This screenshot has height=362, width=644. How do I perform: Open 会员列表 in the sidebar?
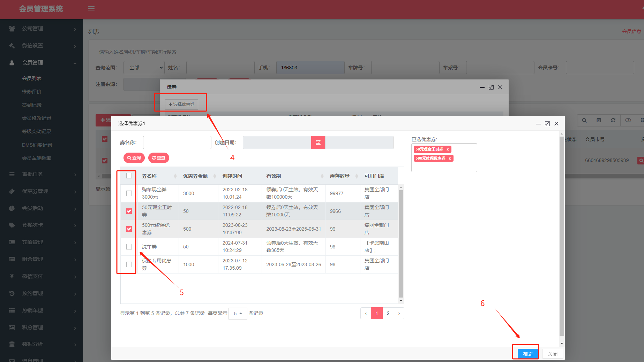(32, 78)
